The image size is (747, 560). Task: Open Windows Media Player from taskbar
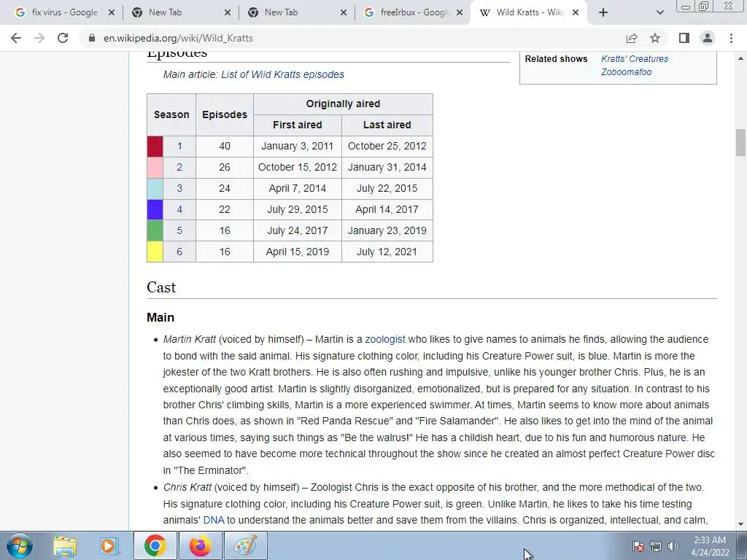109,545
